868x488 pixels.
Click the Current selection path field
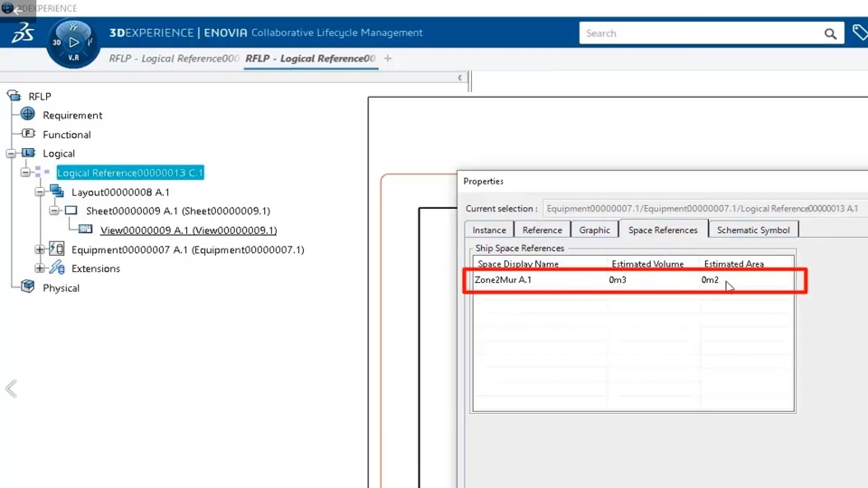pos(704,209)
